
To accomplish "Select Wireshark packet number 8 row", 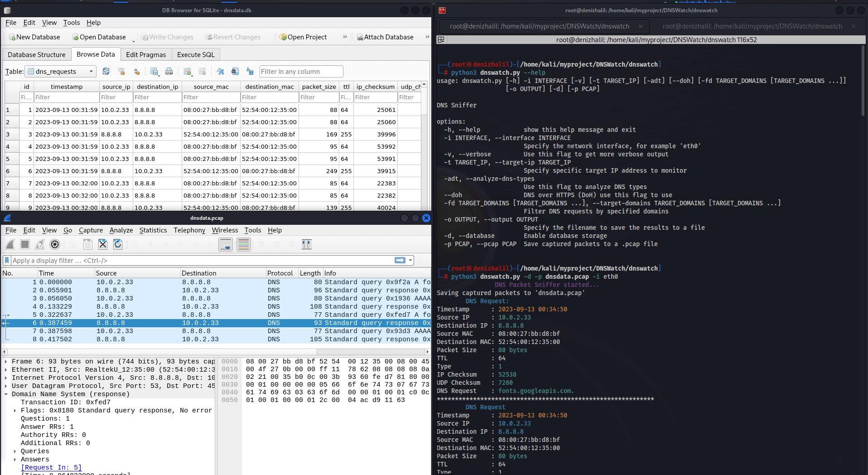I will click(216, 339).
